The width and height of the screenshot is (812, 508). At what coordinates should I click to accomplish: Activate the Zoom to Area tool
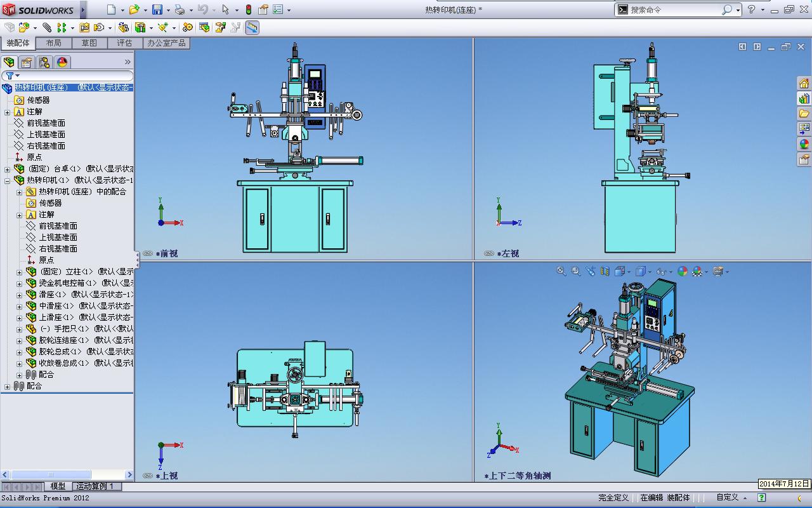point(575,271)
